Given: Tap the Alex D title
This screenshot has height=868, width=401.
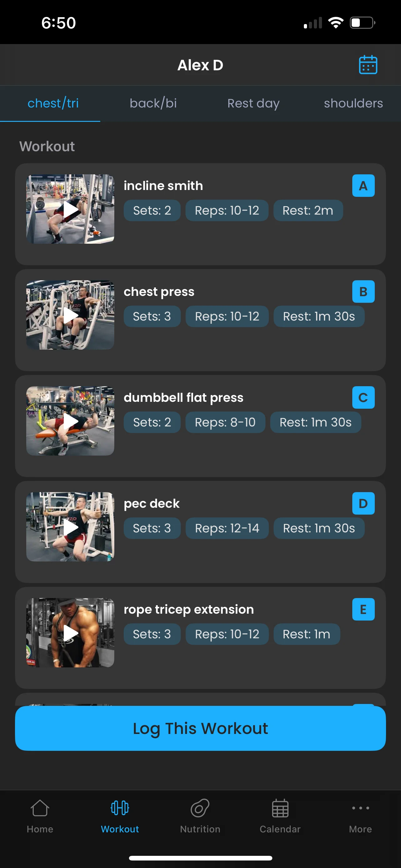Looking at the screenshot, I should [200, 65].
